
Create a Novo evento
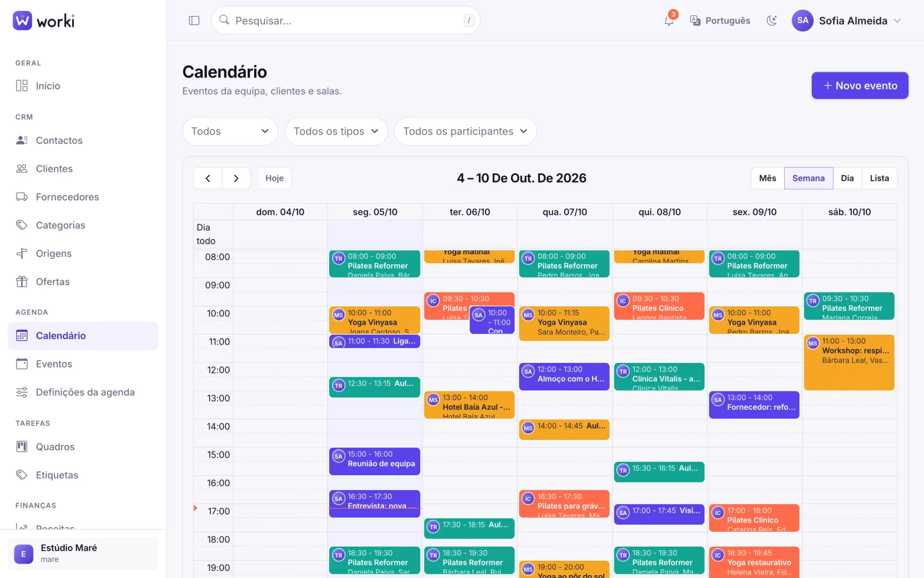(860, 86)
